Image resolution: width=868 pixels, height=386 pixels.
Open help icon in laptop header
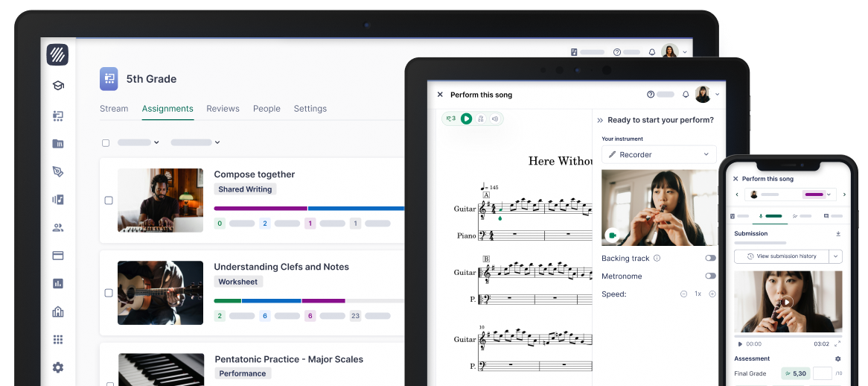pyautogui.click(x=617, y=52)
